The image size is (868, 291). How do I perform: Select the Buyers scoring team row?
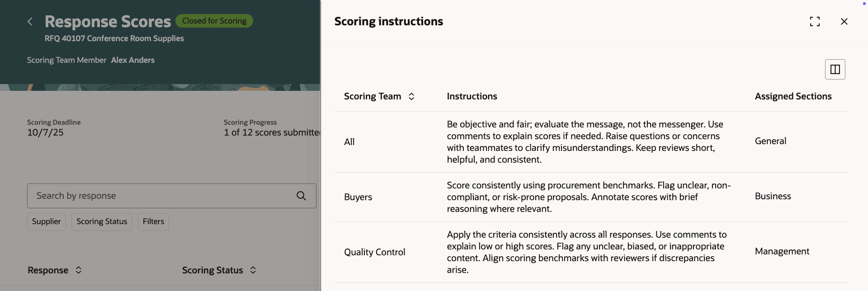click(x=358, y=197)
